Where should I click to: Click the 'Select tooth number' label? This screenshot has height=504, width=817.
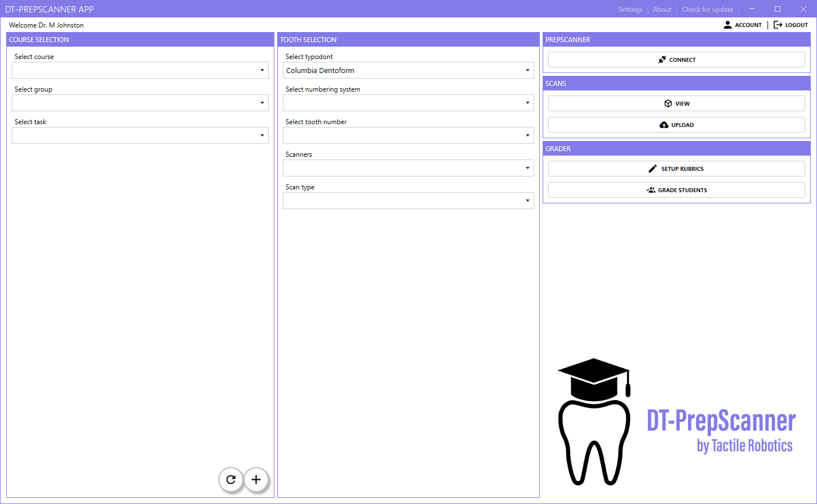[x=316, y=122]
